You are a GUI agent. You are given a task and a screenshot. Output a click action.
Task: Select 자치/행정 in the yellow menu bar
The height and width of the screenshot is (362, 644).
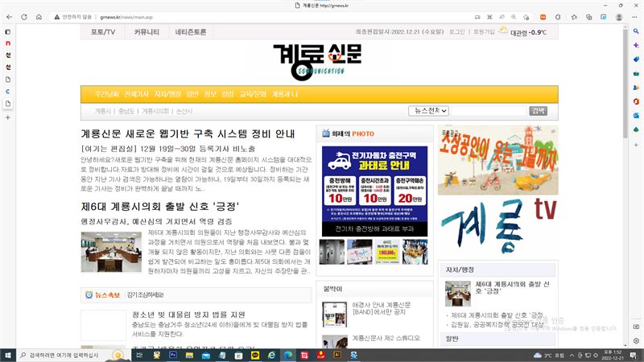pos(167,94)
